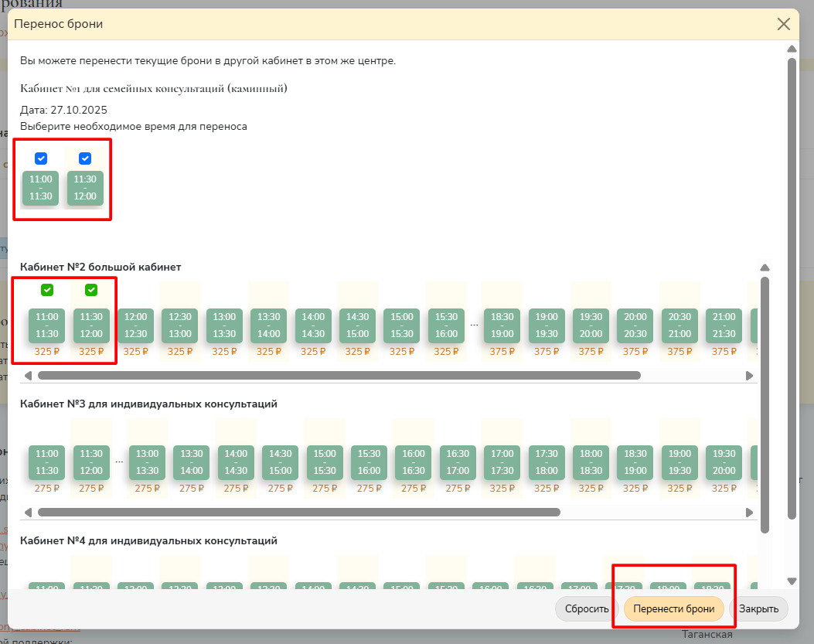
Task: Click the Закрыть button
Action: (758, 608)
